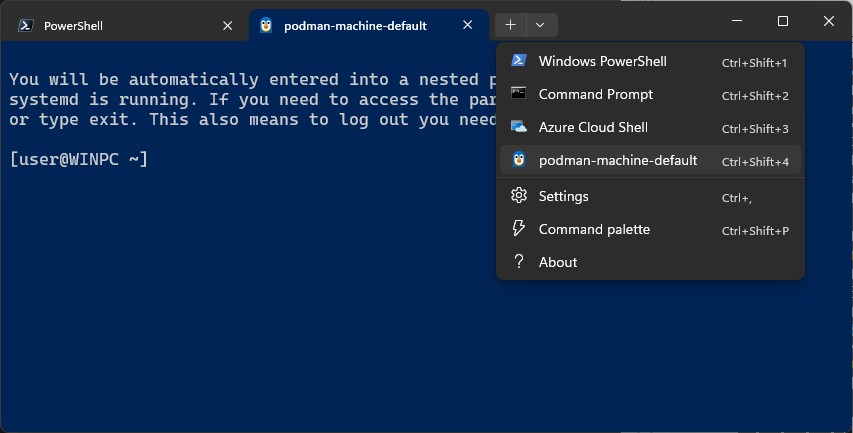Click the [user@WINPC ~] prompt line
Image resolution: width=853 pixels, height=433 pixels.
(79, 159)
